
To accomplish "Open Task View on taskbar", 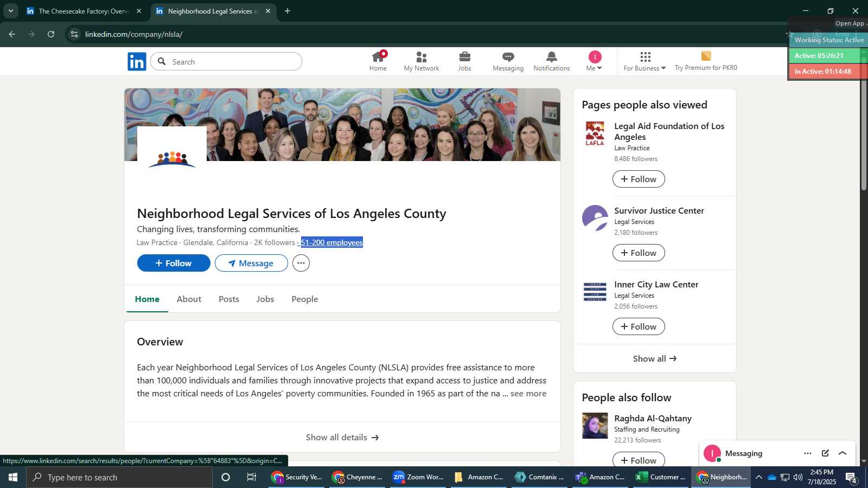I will point(252,477).
